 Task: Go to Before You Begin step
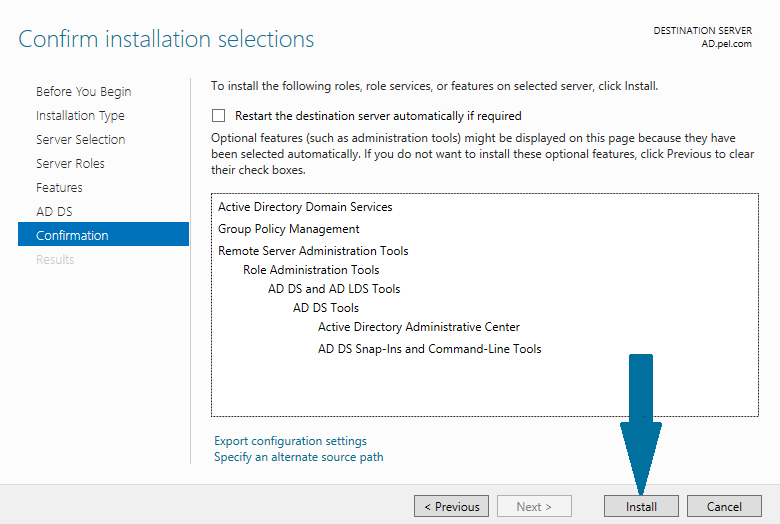(84, 92)
